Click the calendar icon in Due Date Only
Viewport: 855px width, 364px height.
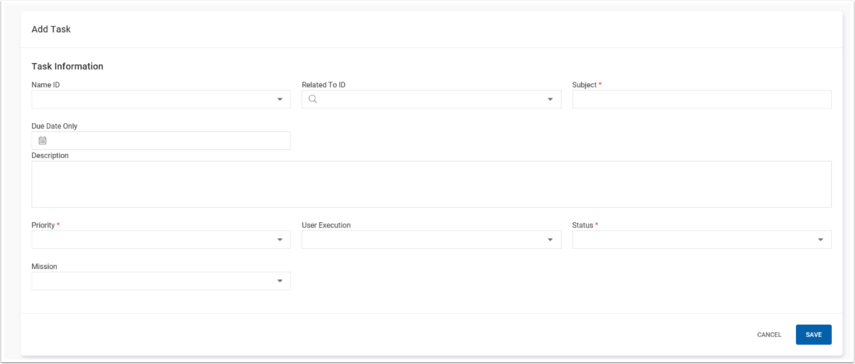pyautogui.click(x=43, y=141)
